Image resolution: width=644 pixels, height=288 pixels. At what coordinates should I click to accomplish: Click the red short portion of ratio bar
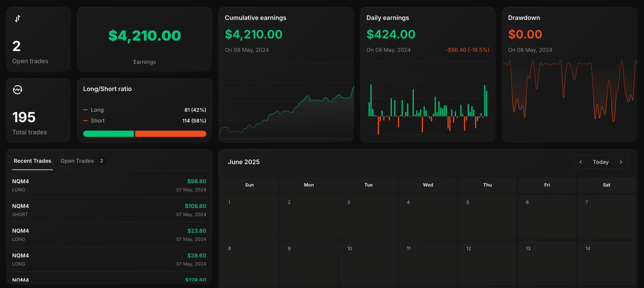[170, 134]
